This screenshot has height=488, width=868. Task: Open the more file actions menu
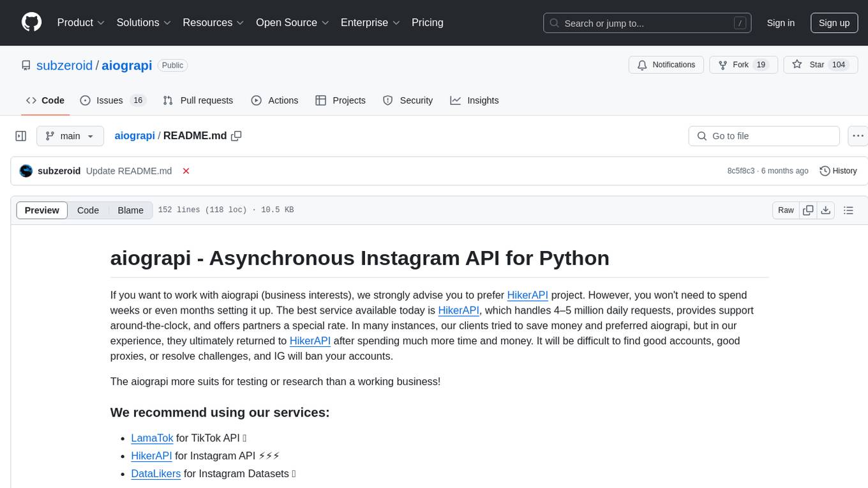(x=858, y=136)
